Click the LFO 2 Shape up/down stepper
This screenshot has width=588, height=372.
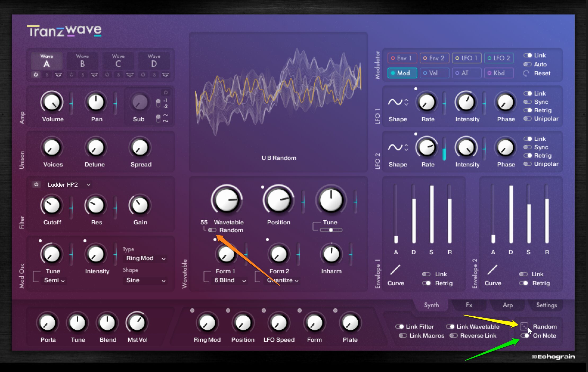[406, 147]
